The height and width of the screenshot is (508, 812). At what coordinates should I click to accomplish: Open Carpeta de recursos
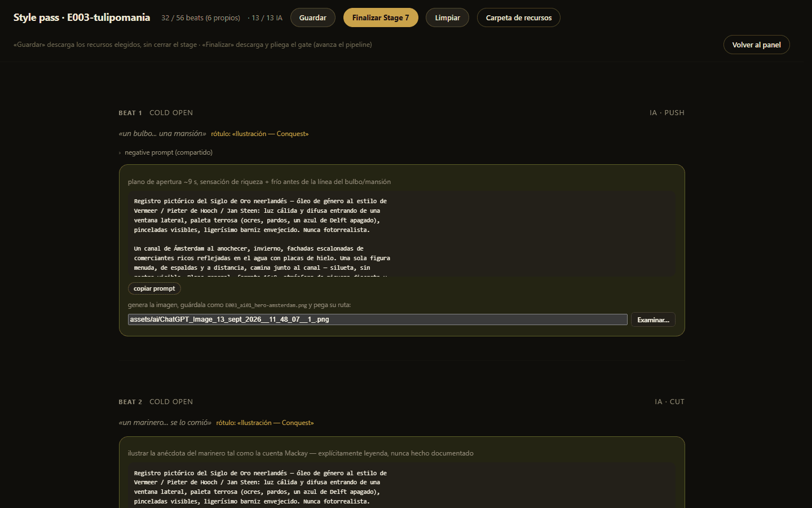pos(519,17)
